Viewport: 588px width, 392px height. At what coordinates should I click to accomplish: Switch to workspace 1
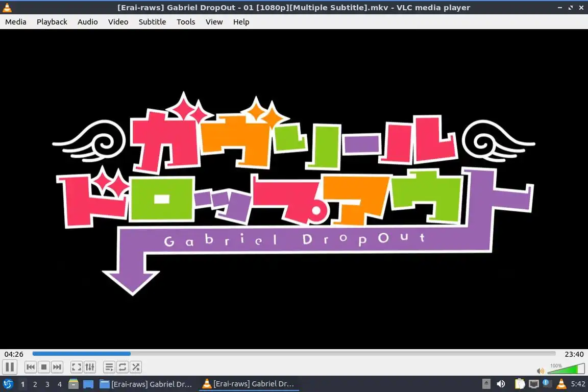tap(22, 384)
